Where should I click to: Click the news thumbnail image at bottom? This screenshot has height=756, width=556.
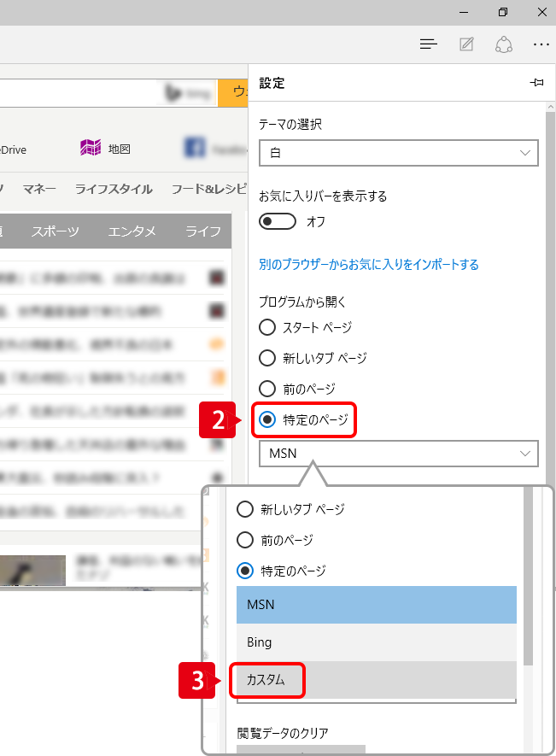(32, 571)
